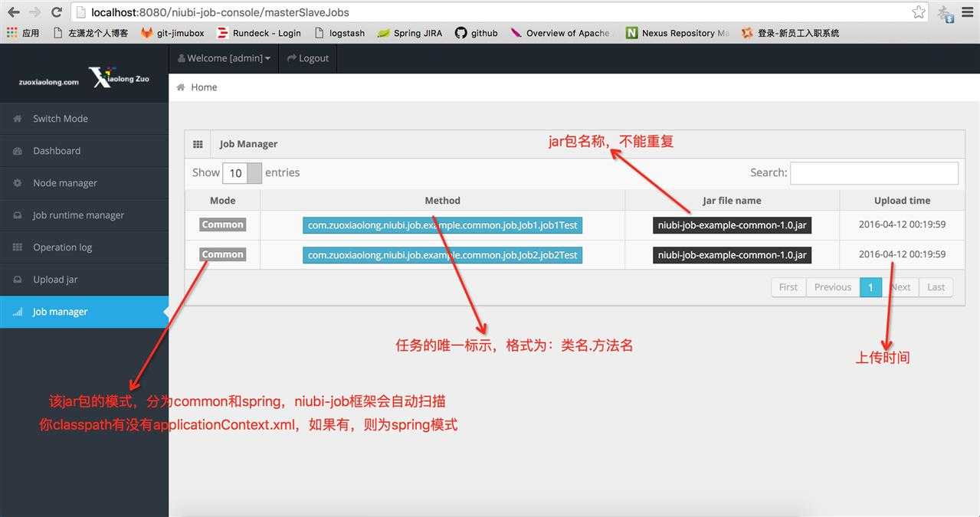The width and height of the screenshot is (980, 517).
Task: Click the Logout button
Action: coord(307,58)
